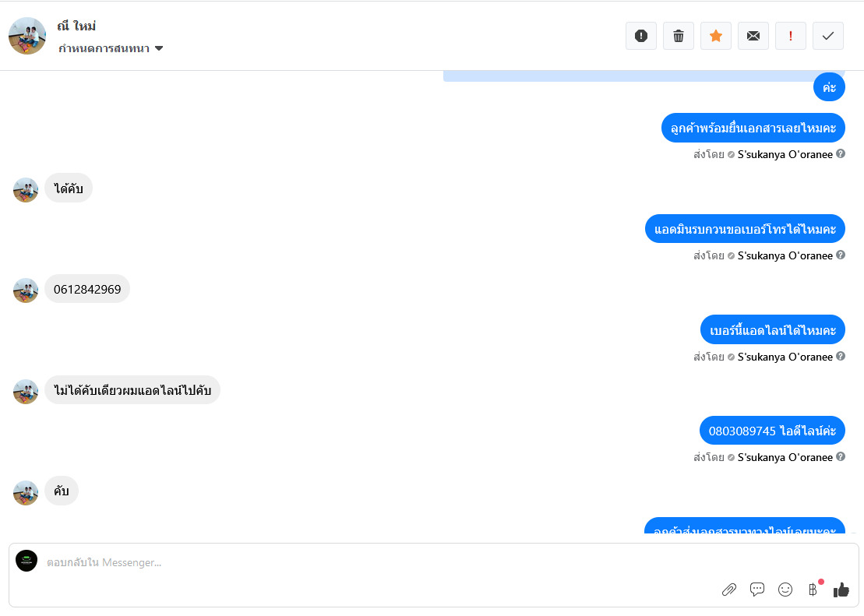Click the 0803089745 ไอดีไลน์ค่ะ message bubble
Screen dimensions: 864x616
(x=772, y=431)
